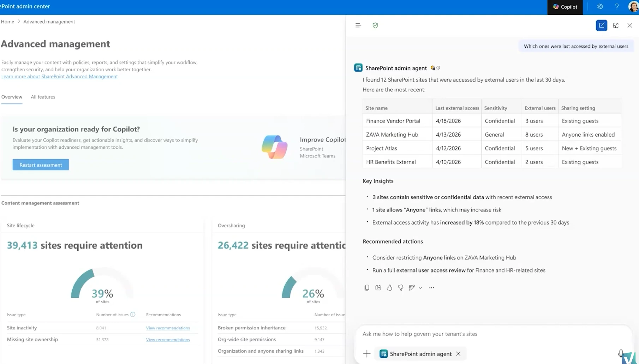Click the green shield icon in Copilot panel
The height and width of the screenshot is (364, 639).
pyautogui.click(x=375, y=25)
